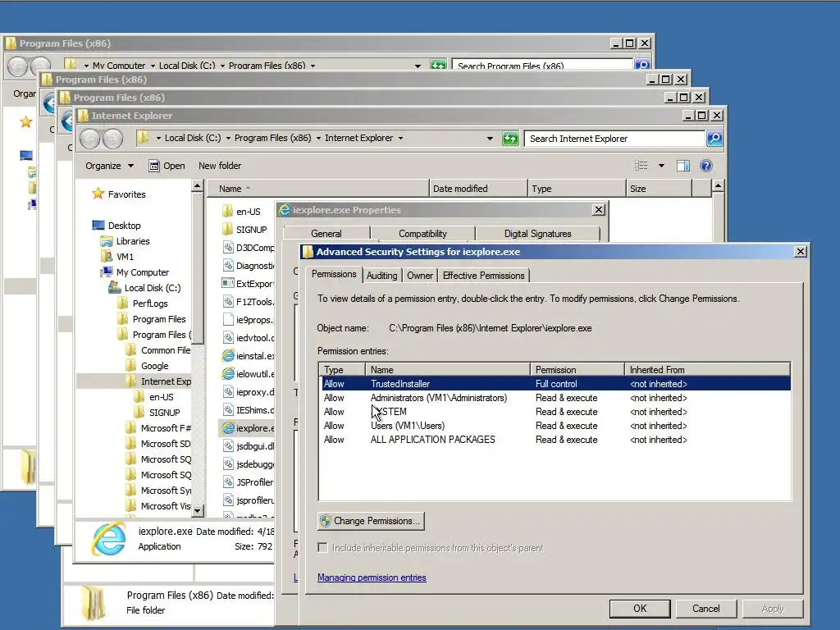The height and width of the screenshot is (630, 840).
Task: Expand the address bar history dropdown
Action: [490, 139]
